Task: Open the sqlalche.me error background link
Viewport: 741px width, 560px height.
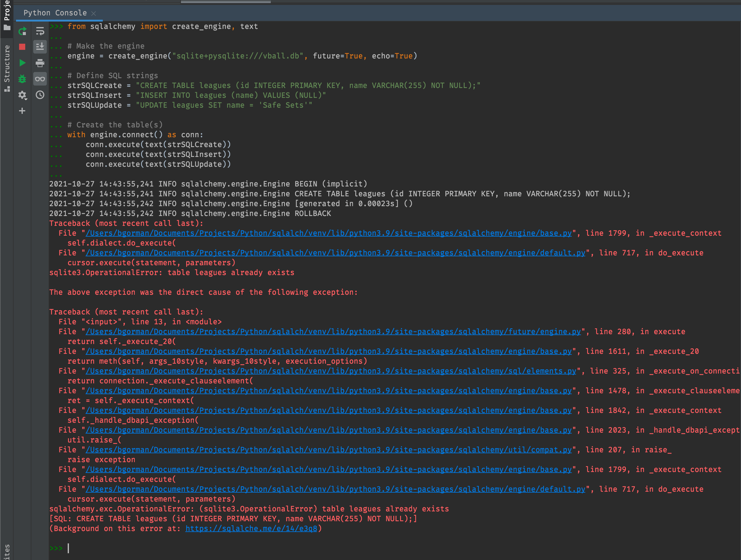Action: tap(252, 528)
